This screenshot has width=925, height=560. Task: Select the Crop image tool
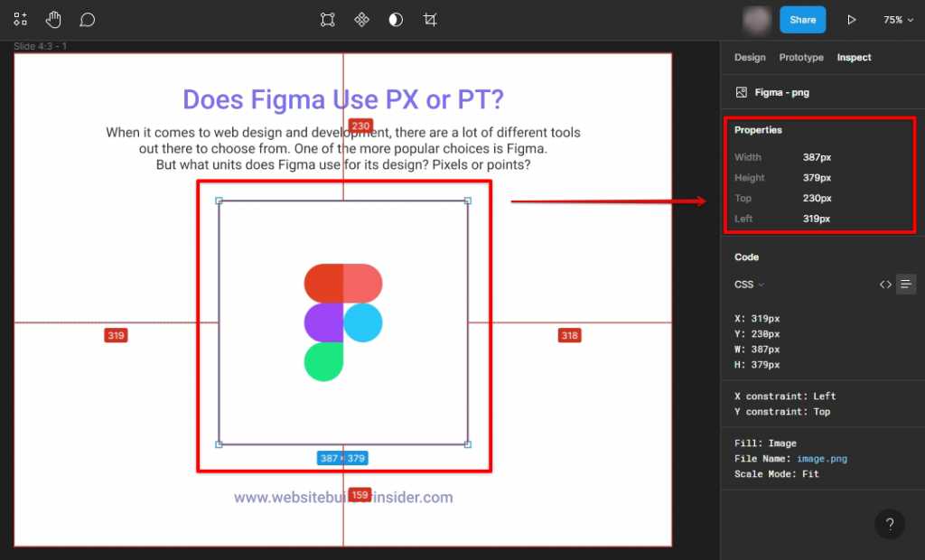pos(430,19)
